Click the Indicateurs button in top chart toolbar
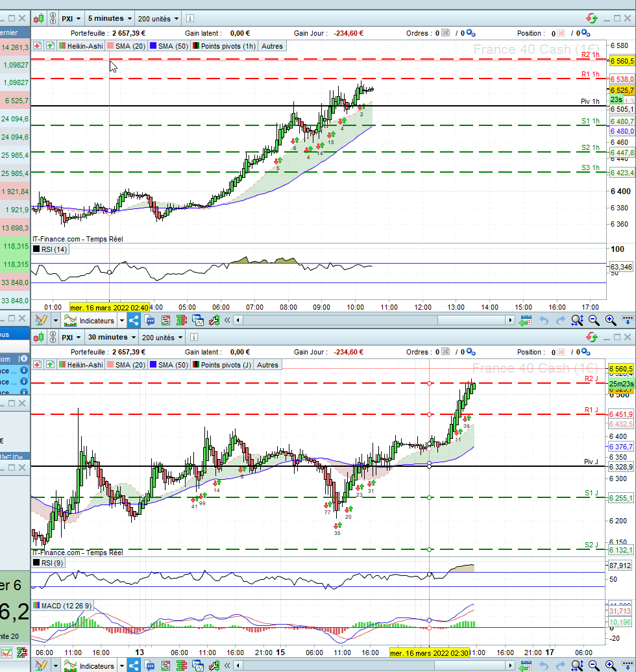Viewport: 636px width, 672px height. 94,320
